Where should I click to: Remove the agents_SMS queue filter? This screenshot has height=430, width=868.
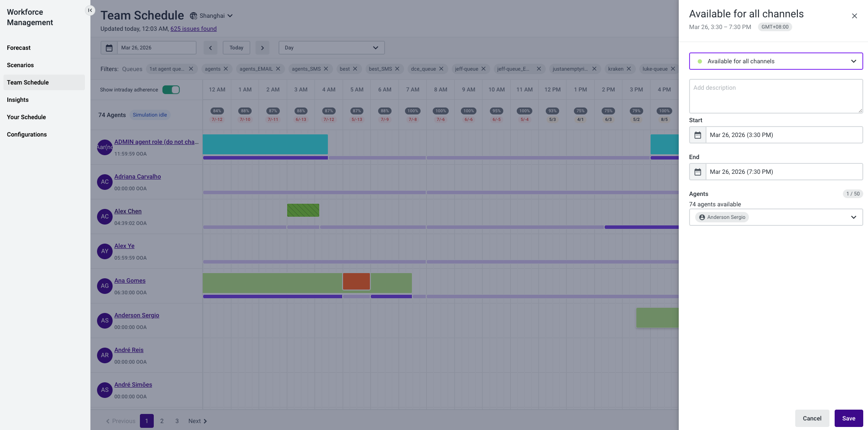click(x=326, y=69)
